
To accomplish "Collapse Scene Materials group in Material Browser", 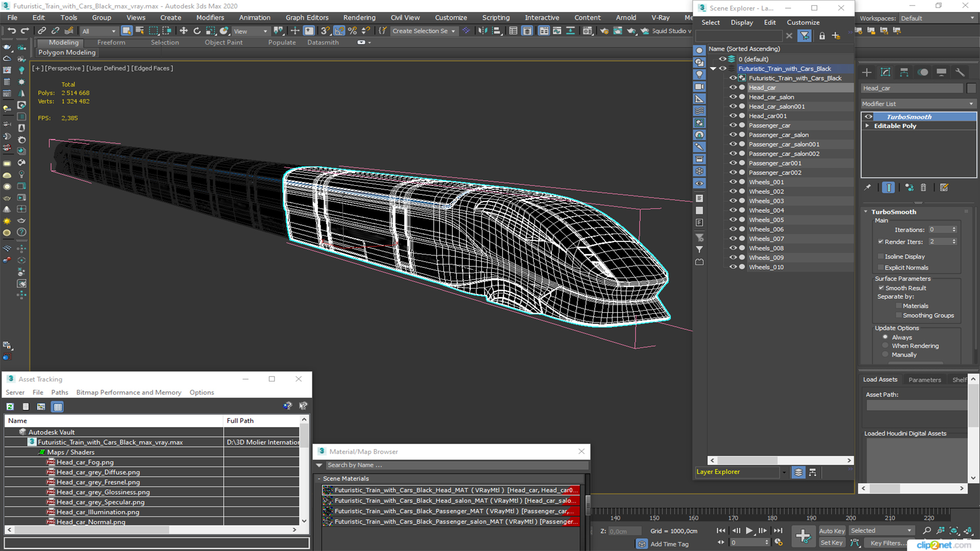I will coord(319,479).
